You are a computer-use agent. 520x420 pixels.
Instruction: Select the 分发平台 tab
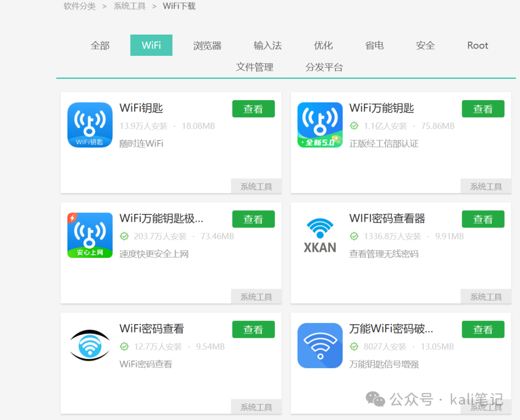[x=324, y=67]
